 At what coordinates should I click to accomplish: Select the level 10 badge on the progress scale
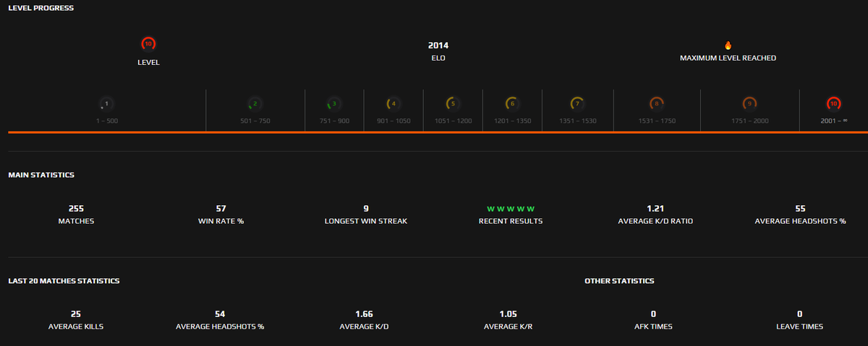[x=833, y=104]
